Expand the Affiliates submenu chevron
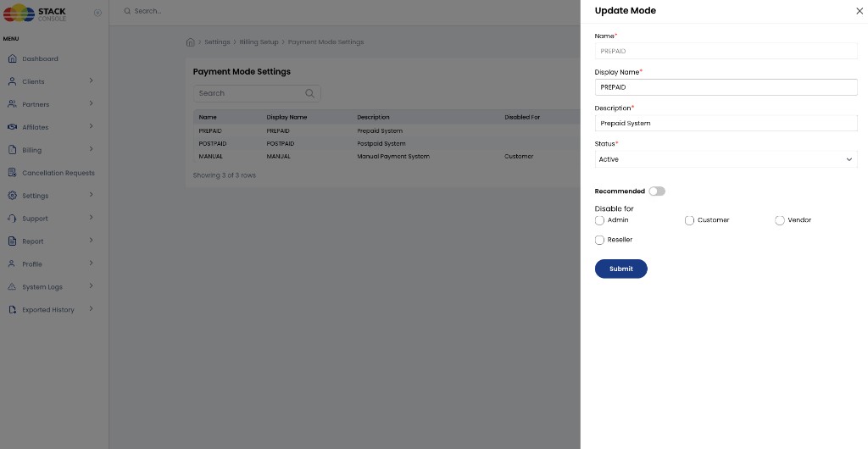 coord(92,126)
